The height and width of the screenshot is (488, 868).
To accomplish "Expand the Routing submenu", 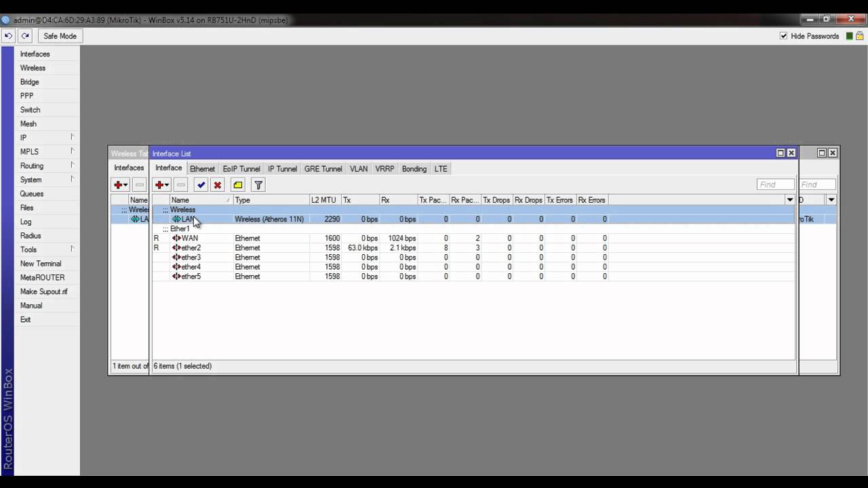I will [46, 165].
